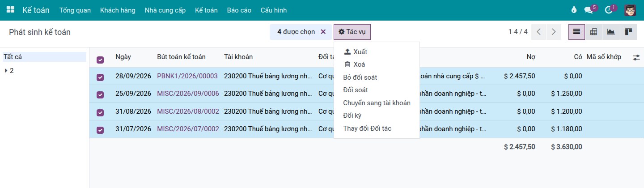This screenshot has width=644, height=188.
Task: Switch to pivot table view
Action: (593, 32)
